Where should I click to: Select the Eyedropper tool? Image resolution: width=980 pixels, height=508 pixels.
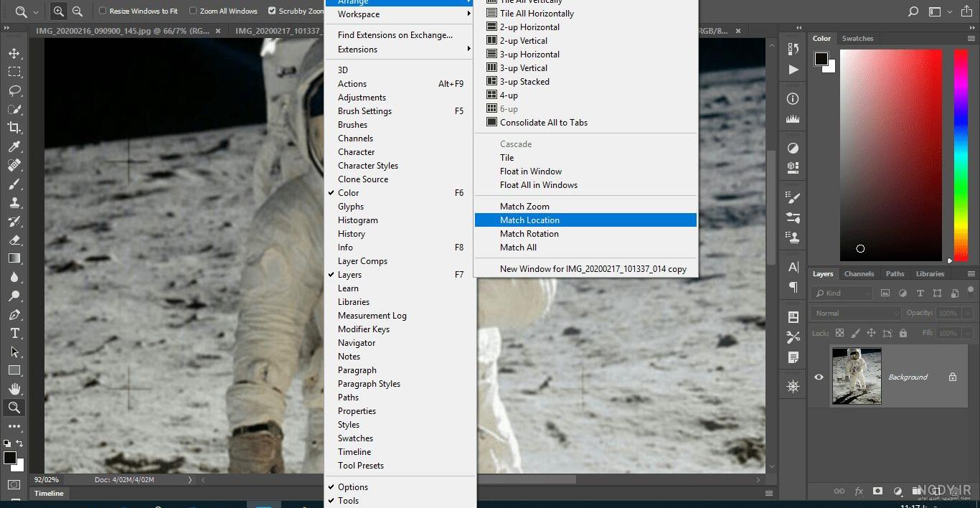pyautogui.click(x=14, y=146)
